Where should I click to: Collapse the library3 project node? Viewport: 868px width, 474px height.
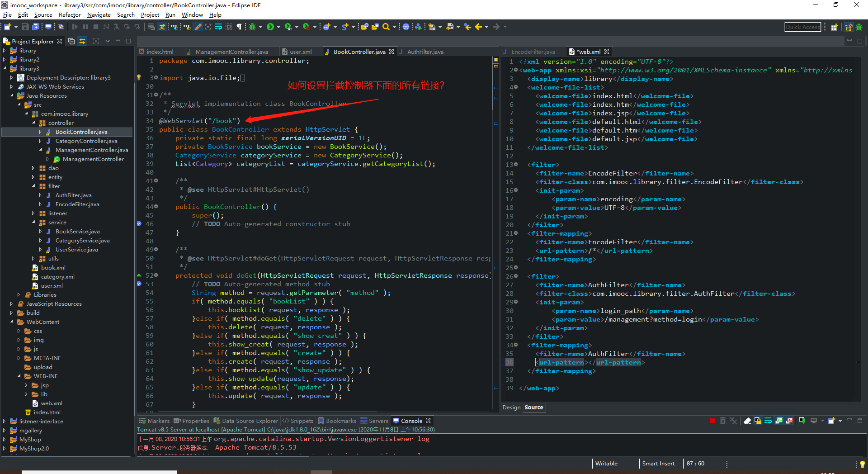(x=5, y=69)
